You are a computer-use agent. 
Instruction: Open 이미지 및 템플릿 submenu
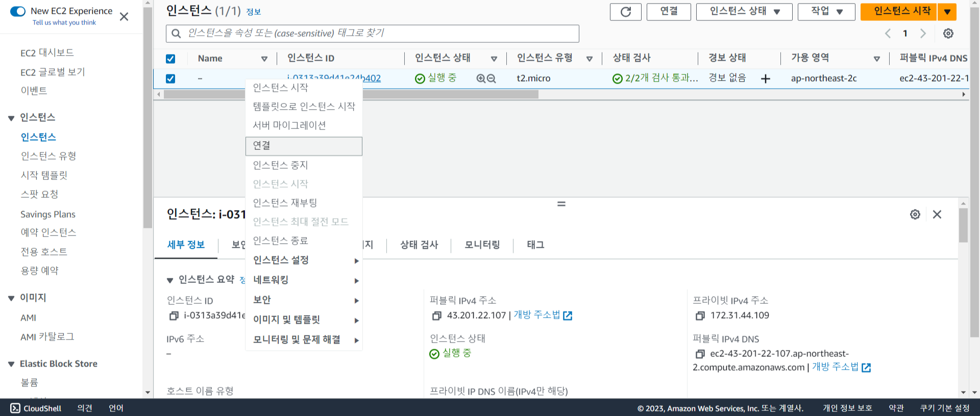304,320
